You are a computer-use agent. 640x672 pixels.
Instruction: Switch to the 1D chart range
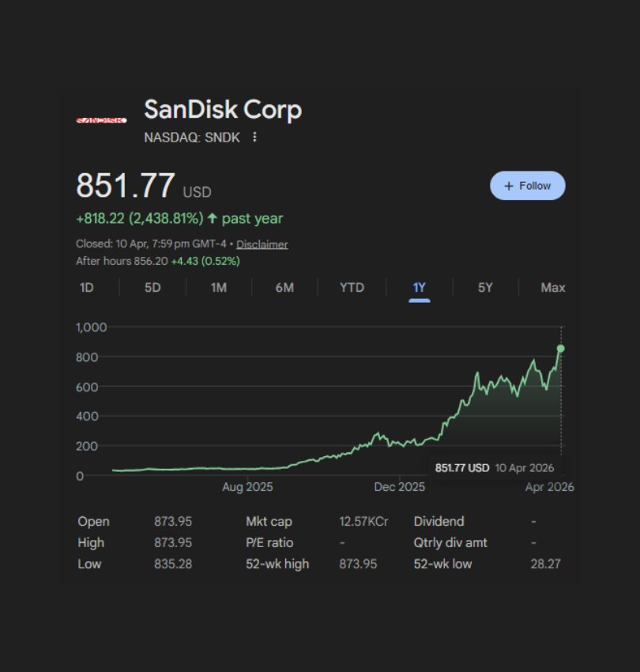pyautogui.click(x=86, y=288)
